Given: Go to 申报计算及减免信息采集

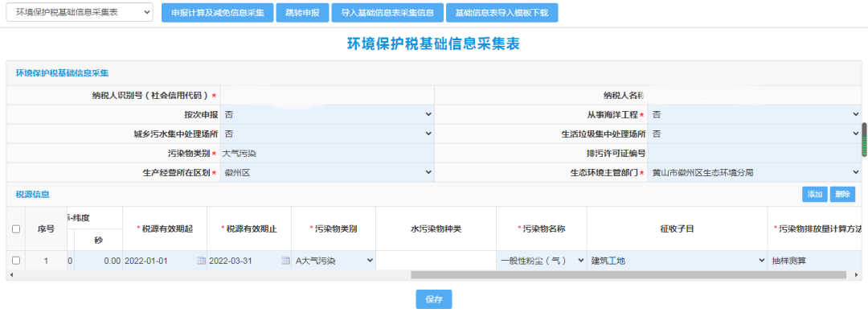Looking at the screenshot, I should 218,13.
